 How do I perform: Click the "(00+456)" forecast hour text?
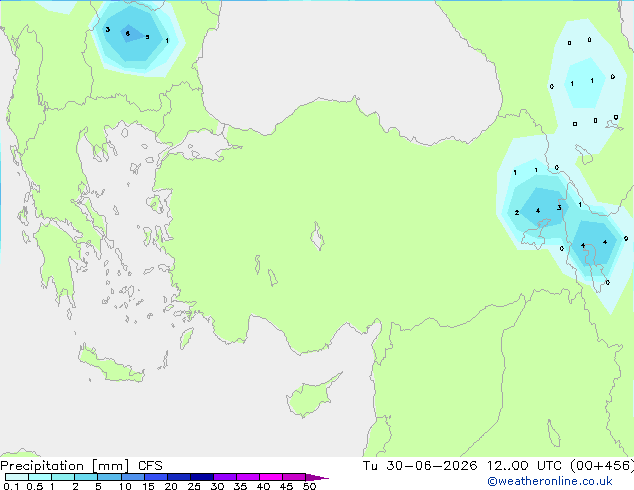tap(602, 466)
